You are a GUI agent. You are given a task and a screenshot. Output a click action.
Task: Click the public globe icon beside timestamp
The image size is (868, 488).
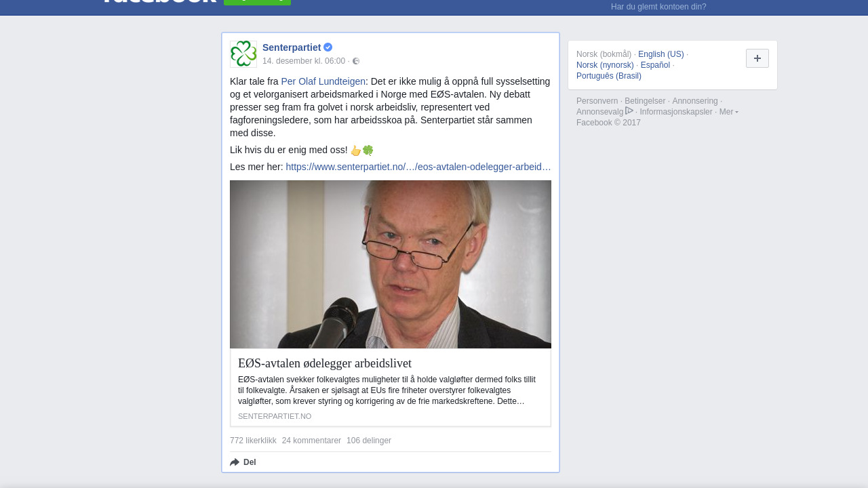pos(356,61)
